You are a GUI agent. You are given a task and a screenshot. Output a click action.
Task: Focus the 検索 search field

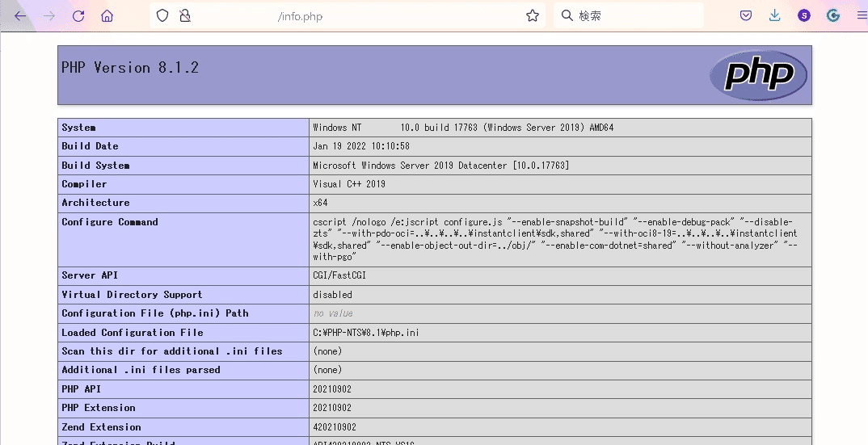coord(628,15)
